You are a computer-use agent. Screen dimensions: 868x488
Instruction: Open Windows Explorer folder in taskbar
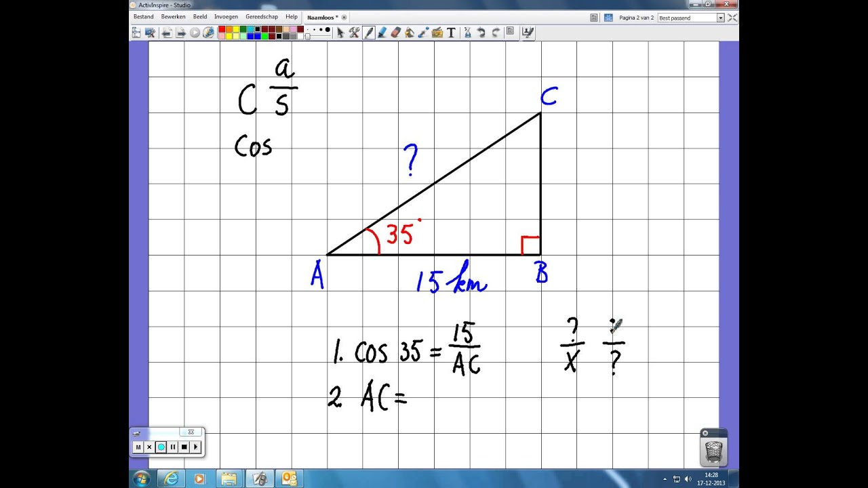click(x=230, y=479)
